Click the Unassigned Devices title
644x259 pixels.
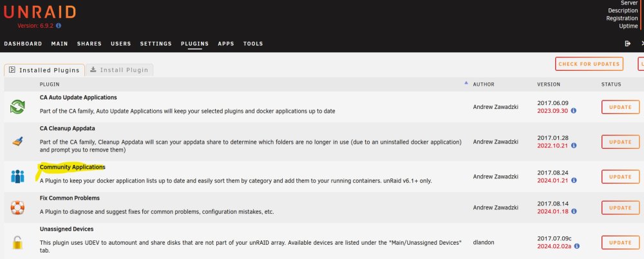pyautogui.click(x=66, y=229)
